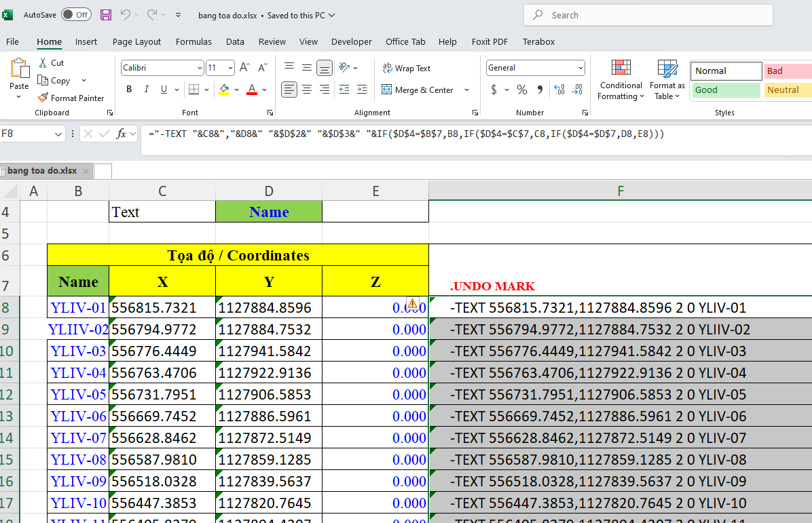Viewport: 812px width, 523px height.
Task: Toggle the AutoSave switch
Action: tap(76, 15)
